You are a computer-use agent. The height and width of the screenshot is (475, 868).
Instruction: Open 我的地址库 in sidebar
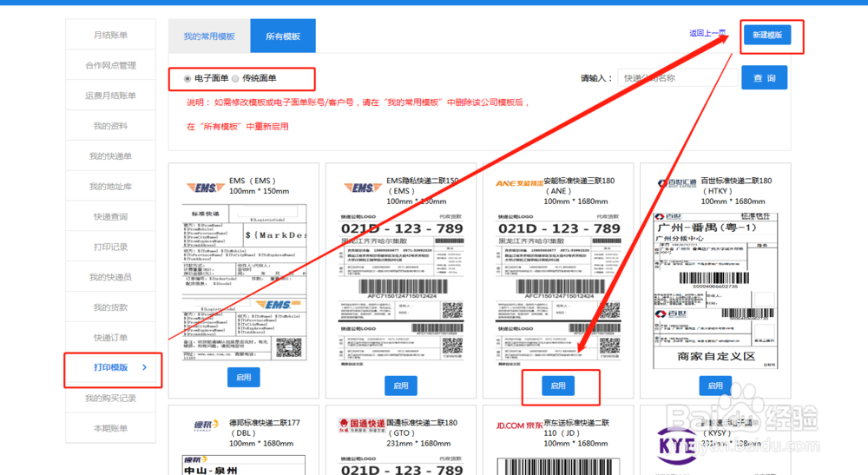coord(111,187)
